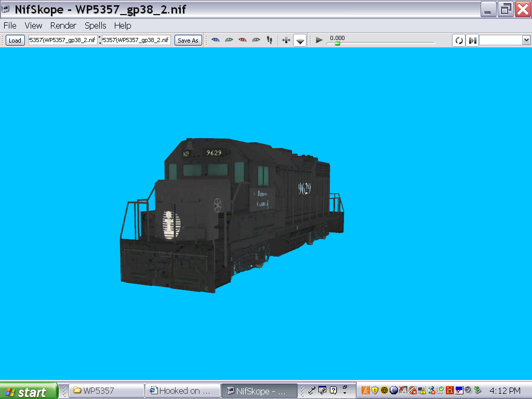Enable walk mode with footprints icon
The height and width of the screenshot is (399, 532).
(270, 40)
